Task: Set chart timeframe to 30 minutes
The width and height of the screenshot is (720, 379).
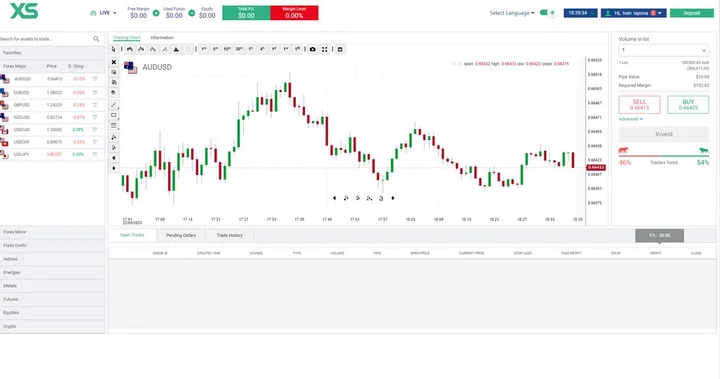Action: pyautogui.click(x=239, y=49)
